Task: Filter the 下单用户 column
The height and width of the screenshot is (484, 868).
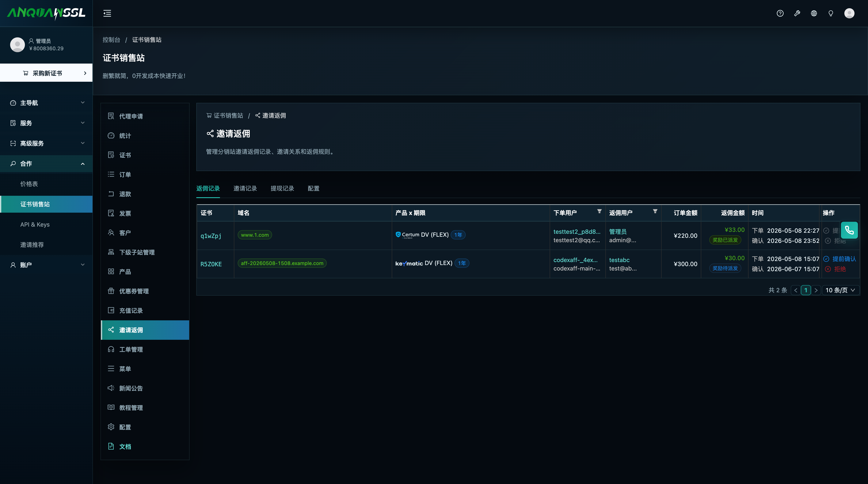Action: point(599,211)
